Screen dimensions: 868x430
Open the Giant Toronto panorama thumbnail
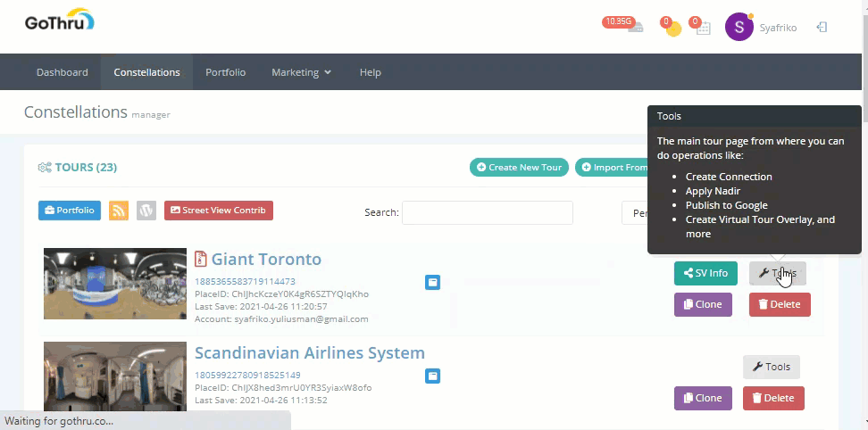[x=115, y=284]
